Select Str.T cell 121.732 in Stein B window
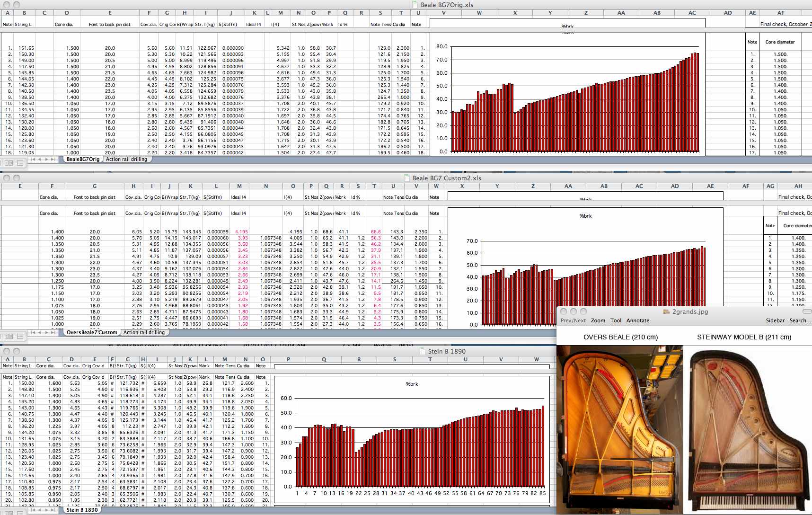Screen dimensions: 812x515 pos(127,383)
